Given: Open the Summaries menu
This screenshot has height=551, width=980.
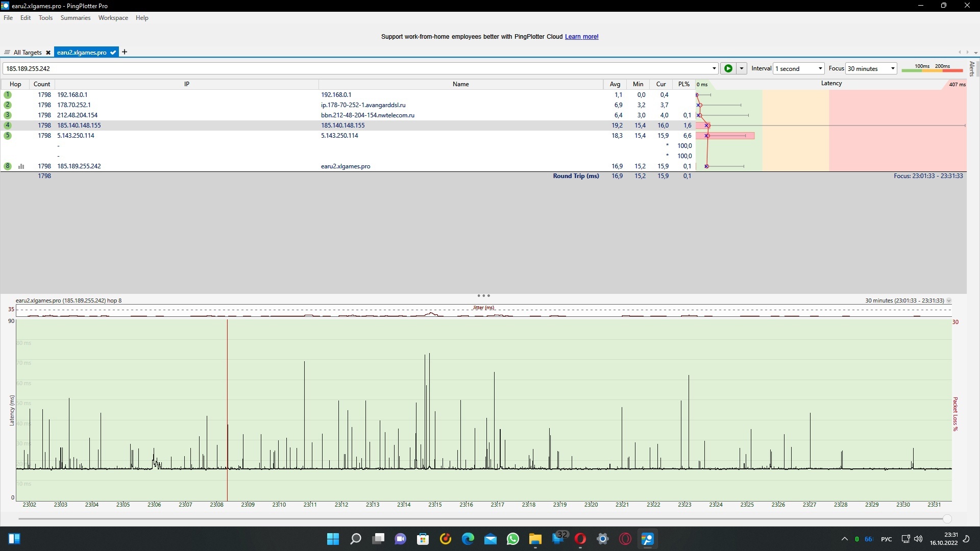Looking at the screenshot, I should 76,18.
